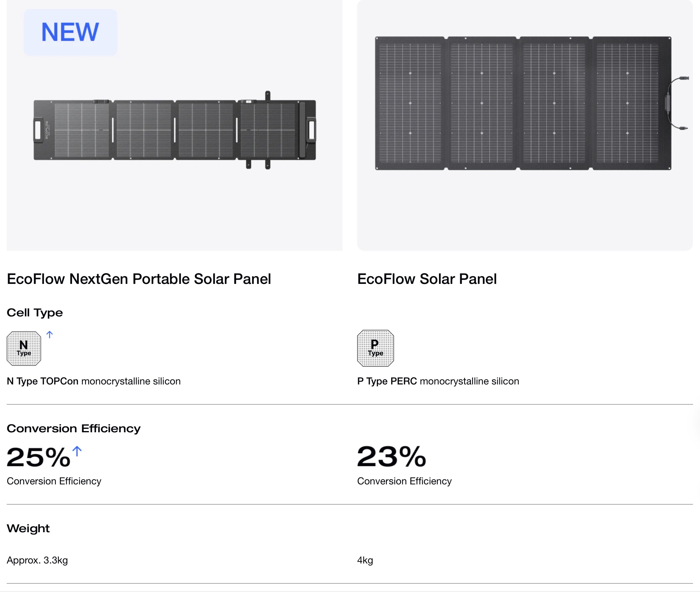Click the EcoFlow NextGen Portable Solar Panel title
Image resolution: width=700 pixels, height=592 pixels.
tap(139, 279)
